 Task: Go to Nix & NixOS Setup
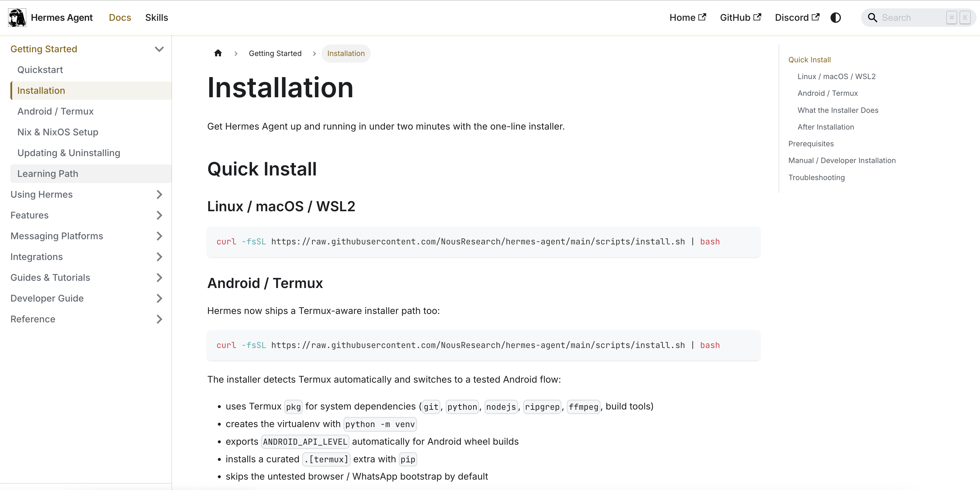point(58,132)
